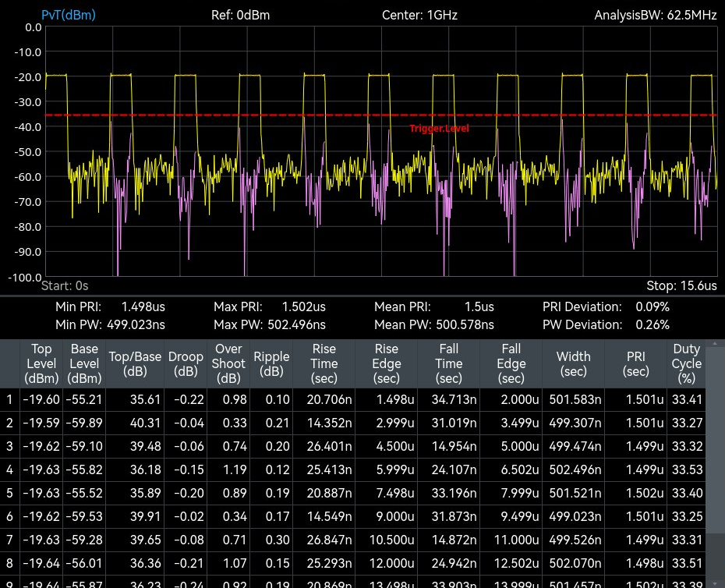Viewport: 725px width, 588px height.
Task: Click the 6.502u fall edge cell
Action: click(x=511, y=469)
